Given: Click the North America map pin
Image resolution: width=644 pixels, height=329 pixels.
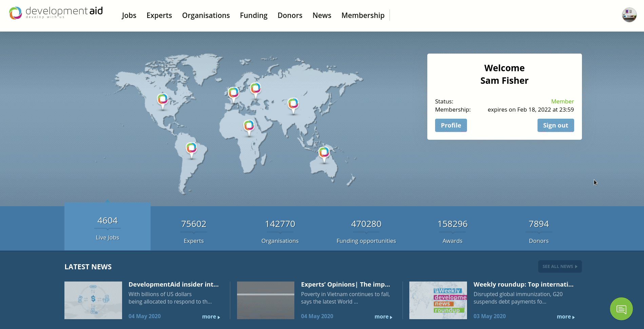Looking at the screenshot, I should coord(163,99).
